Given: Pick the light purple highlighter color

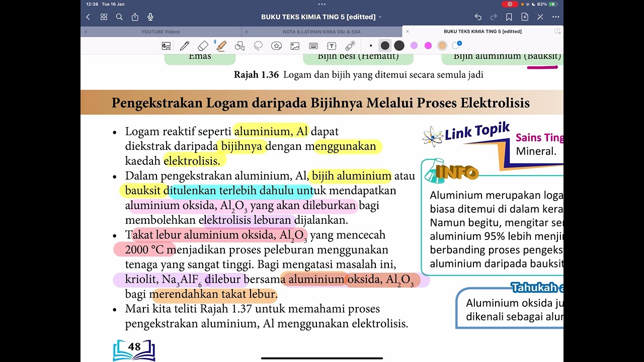Looking at the screenshot, I should click(414, 46).
